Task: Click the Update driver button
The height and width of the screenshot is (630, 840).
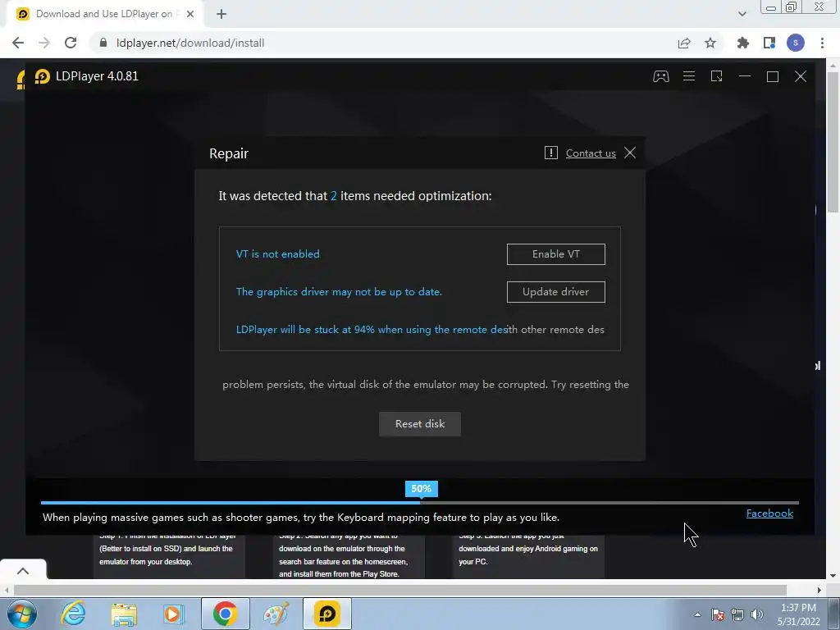Action: 555,292
